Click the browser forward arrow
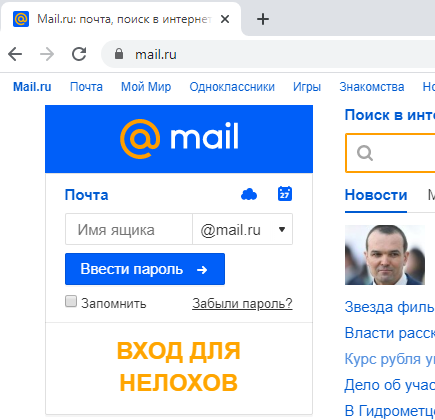 [x=47, y=54]
